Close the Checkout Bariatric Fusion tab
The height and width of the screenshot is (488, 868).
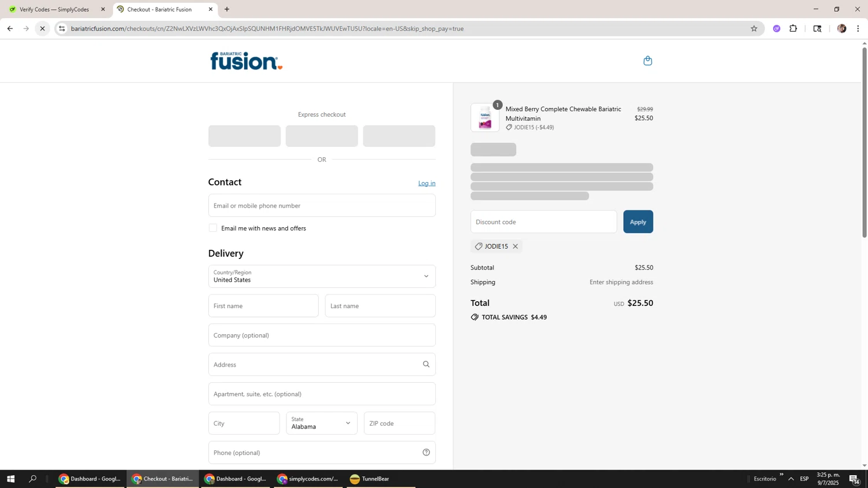pos(211,9)
